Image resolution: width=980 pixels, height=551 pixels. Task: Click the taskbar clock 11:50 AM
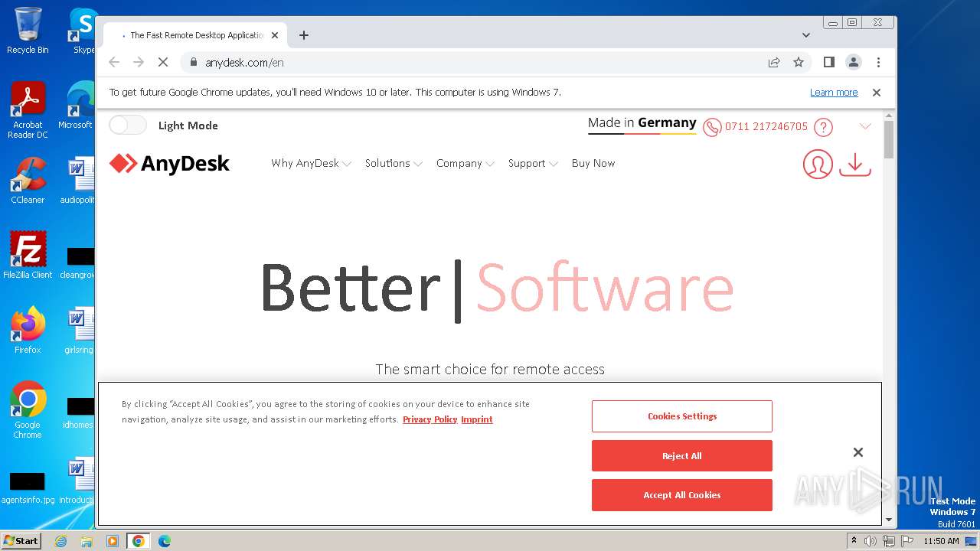point(941,541)
